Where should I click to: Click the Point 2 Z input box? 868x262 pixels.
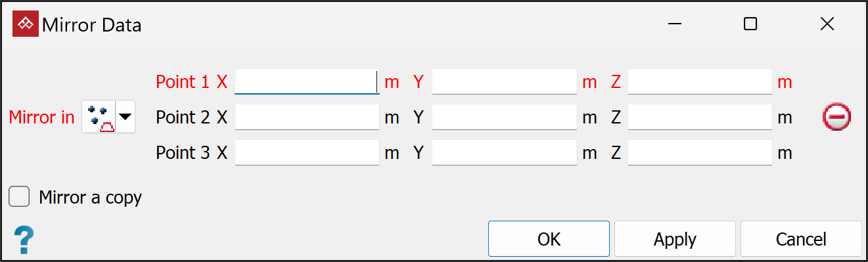(x=700, y=118)
